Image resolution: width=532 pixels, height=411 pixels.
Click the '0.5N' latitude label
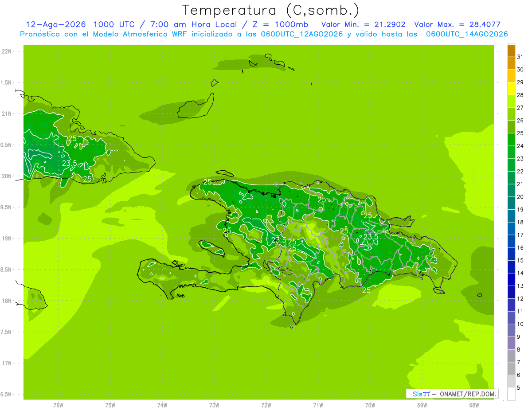click(7, 145)
